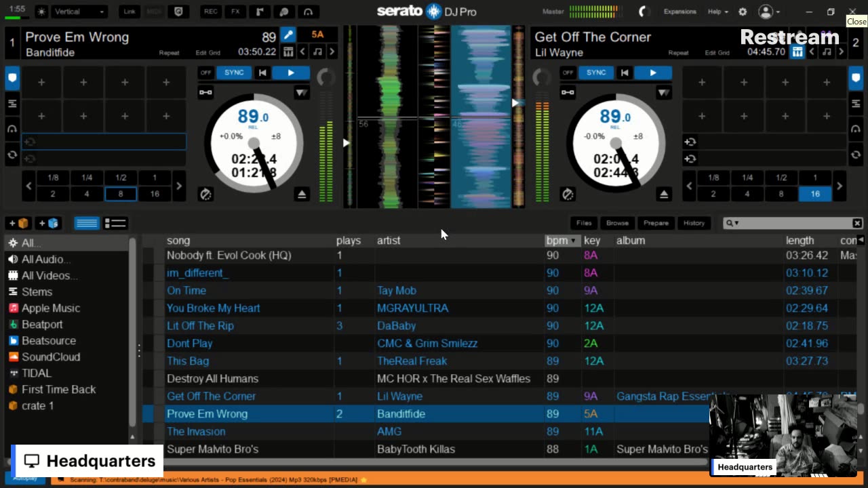Screen dimensions: 868x488
Task: Open the top toolbar headphone Practice Mode icon
Action: click(309, 12)
